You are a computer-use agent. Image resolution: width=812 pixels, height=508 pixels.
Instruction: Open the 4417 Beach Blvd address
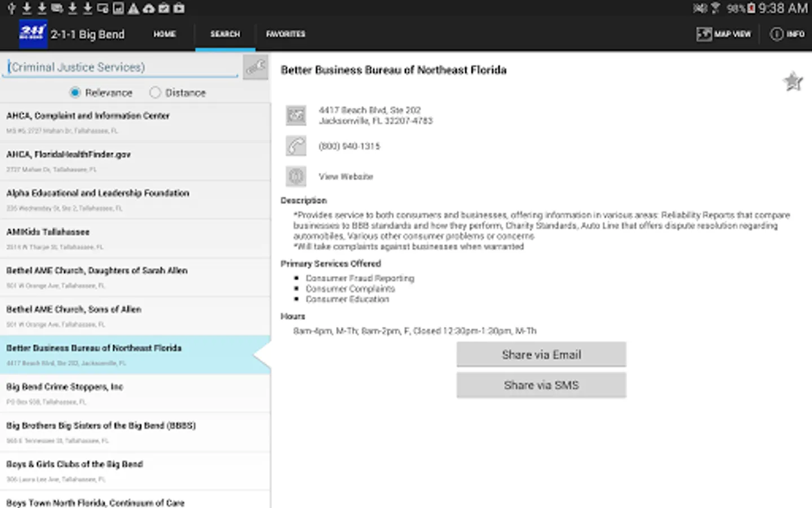pyautogui.click(x=376, y=115)
